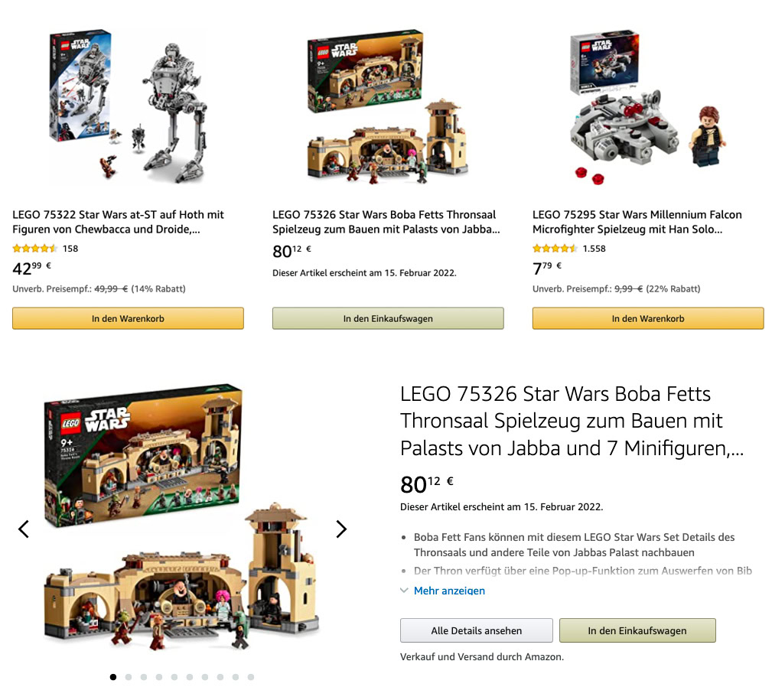This screenshot has height=700, width=772.
Task: Expand description with Mehr anzeigen
Action: (449, 591)
